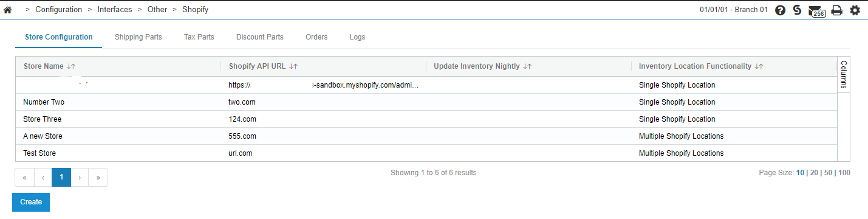
Task: View the Logs tab
Action: tap(358, 37)
